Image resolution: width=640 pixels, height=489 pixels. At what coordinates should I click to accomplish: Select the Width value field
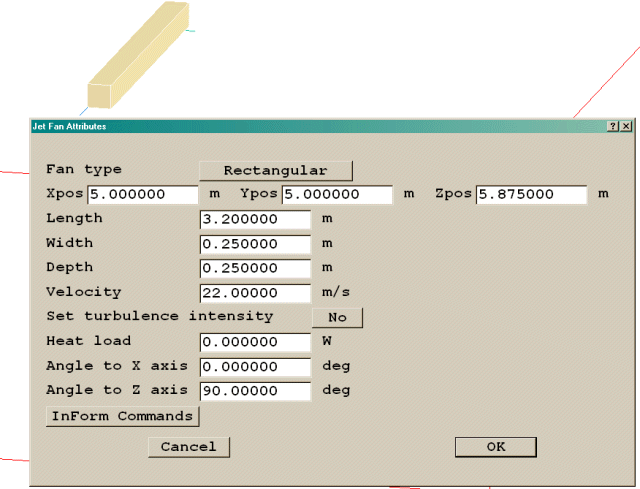(256, 244)
